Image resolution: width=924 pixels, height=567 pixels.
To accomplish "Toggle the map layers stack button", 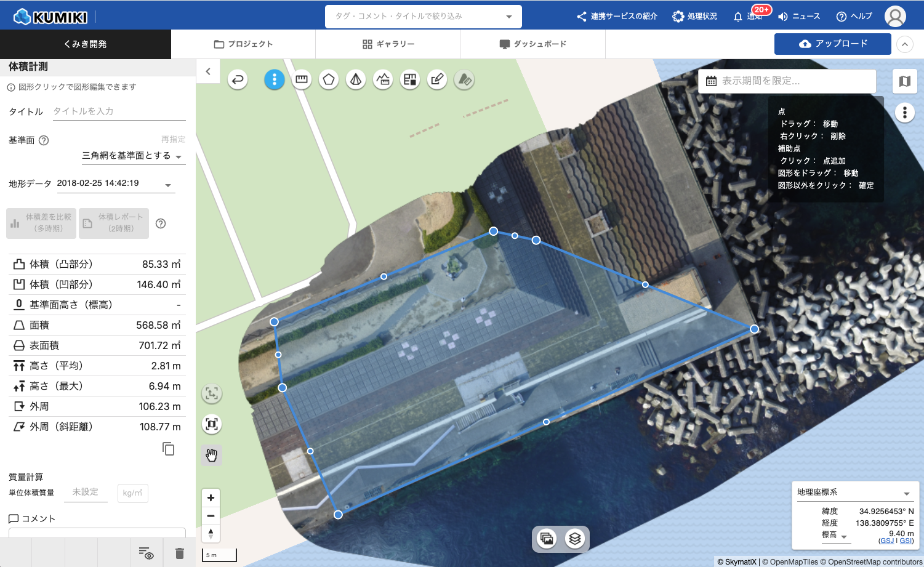I will pyautogui.click(x=574, y=539).
